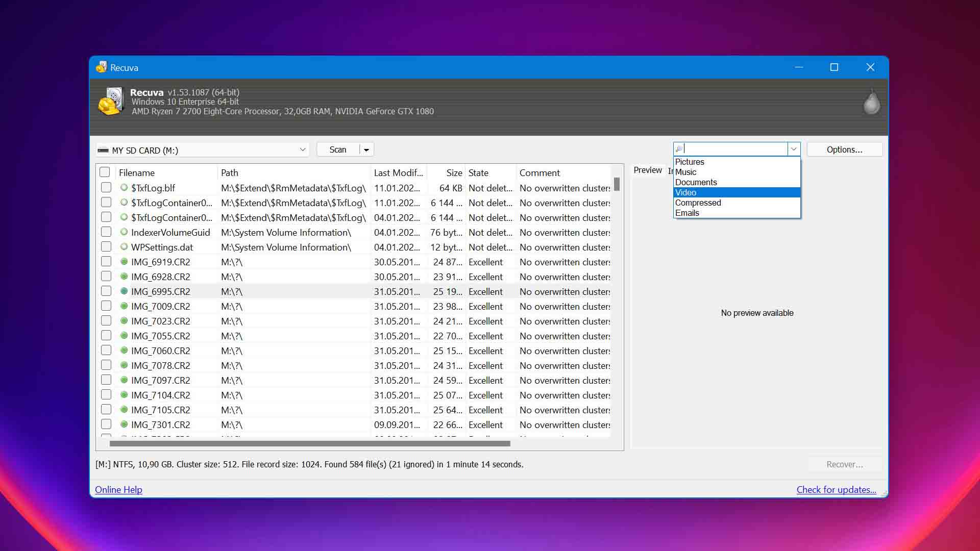Click the green status dot for IMG_7097.CR2

point(124,380)
